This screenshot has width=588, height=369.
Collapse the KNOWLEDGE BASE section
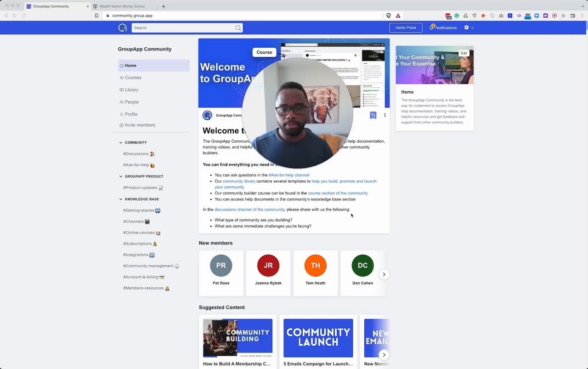point(121,199)
